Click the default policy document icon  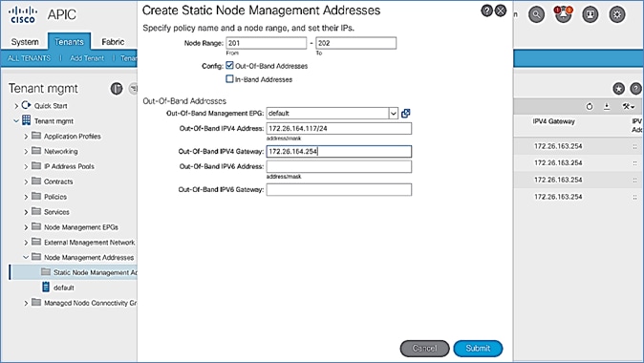(x=46, y=287)
